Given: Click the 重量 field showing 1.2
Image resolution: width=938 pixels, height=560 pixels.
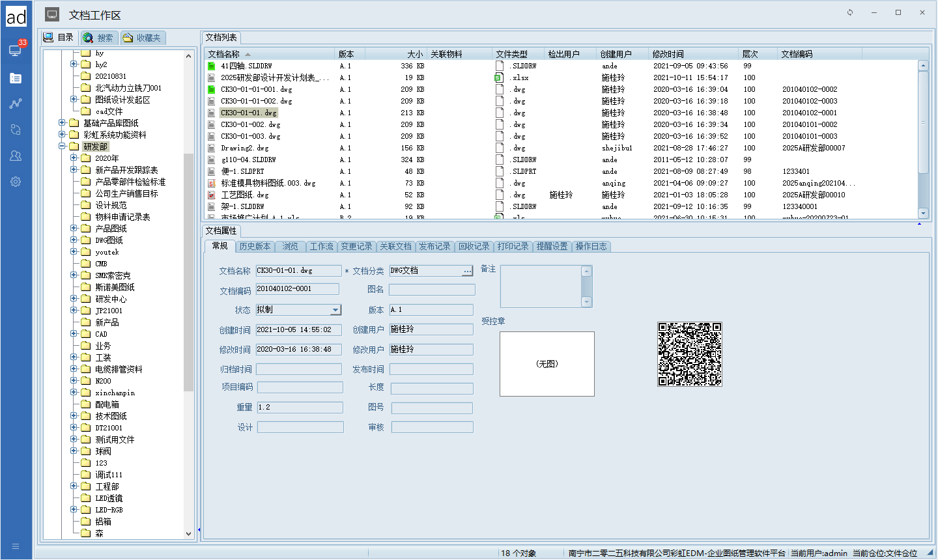Looking at the screenshot, I should [x=300, y=407].
